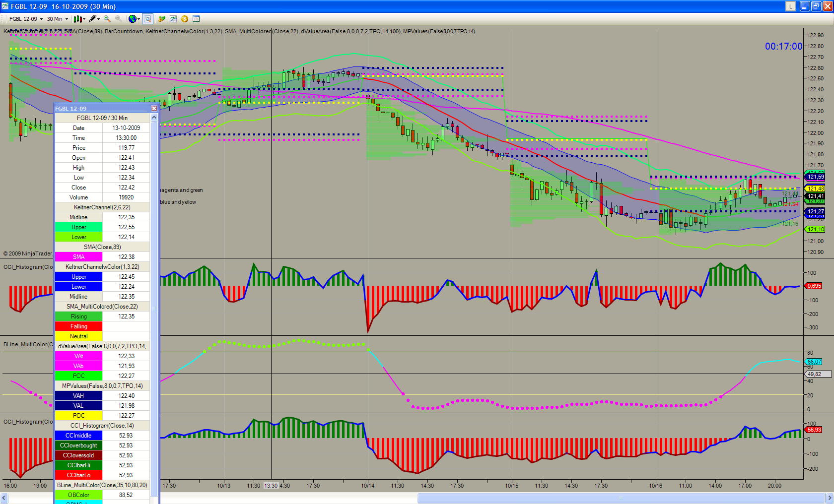
Task: Open the Indicators chart icon
Action: coord(173,19)
